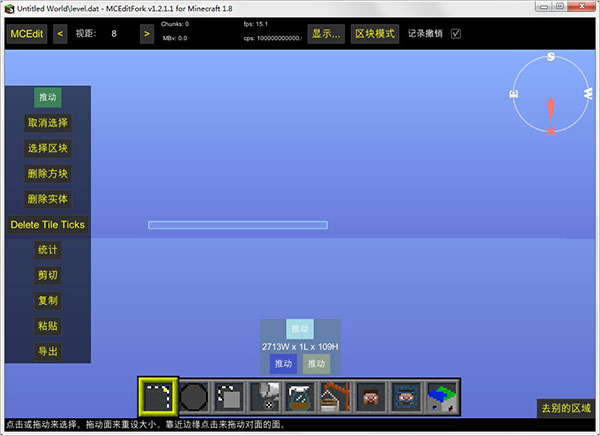Click 粘贴 to paste
Viewport: 600px width, 436px height.
48,326
